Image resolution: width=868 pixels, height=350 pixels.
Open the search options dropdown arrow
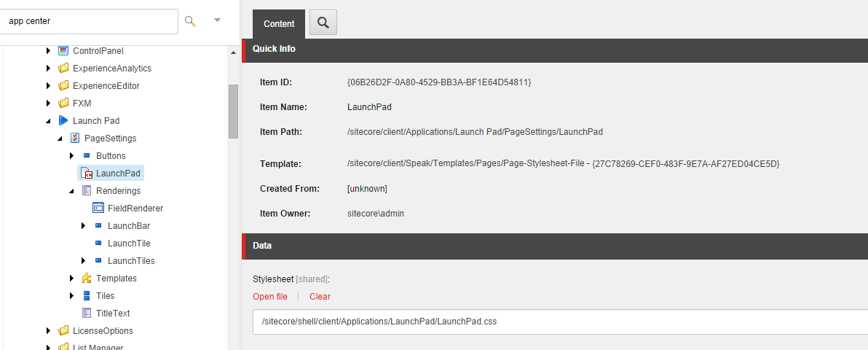click(x=217, y=20)
